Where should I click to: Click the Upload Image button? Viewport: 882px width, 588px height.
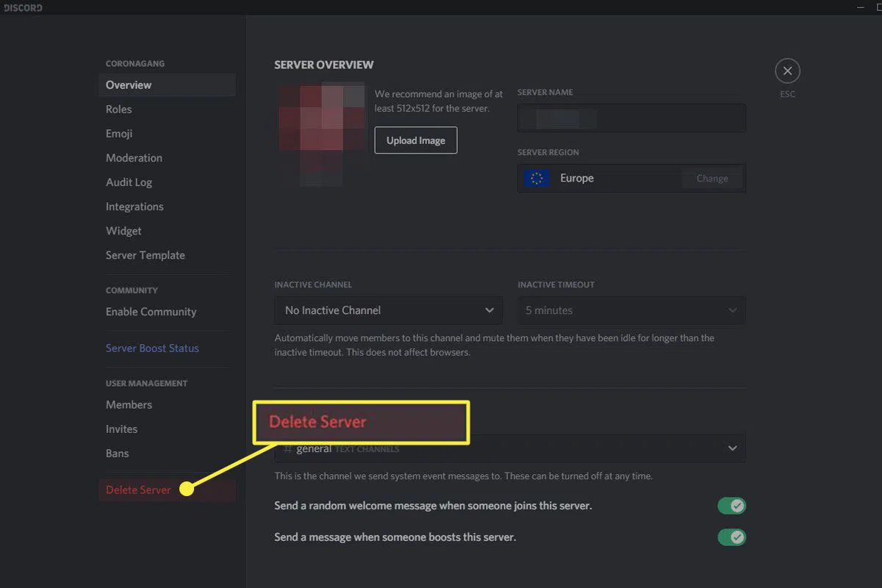[416, 140]
